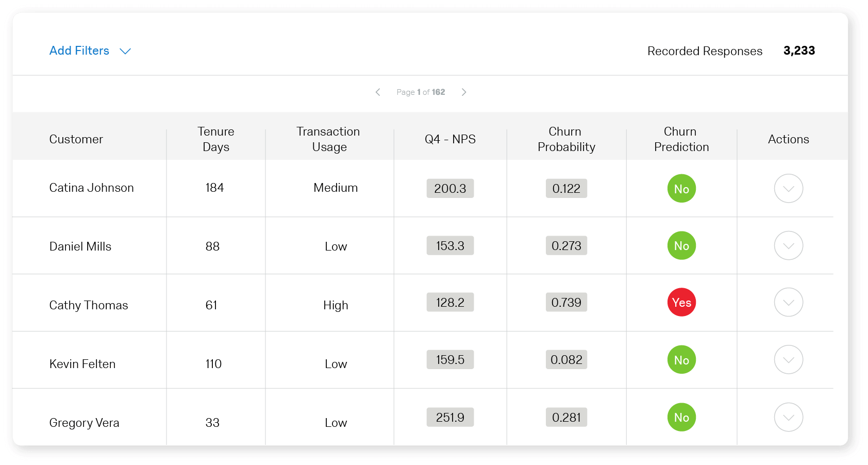Open the Add Filters link
This screenshot has height=465, width=868.
[x=79, y=51]
